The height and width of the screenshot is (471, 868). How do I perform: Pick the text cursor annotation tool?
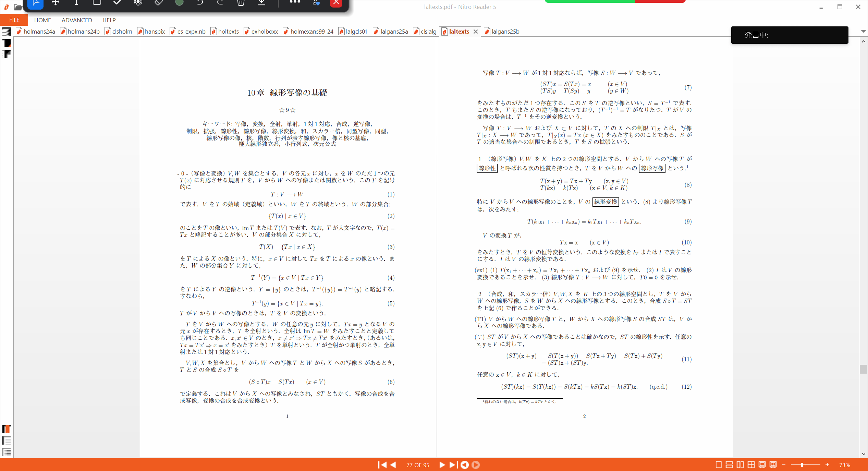pyautogui.click(x=76, y=3)
